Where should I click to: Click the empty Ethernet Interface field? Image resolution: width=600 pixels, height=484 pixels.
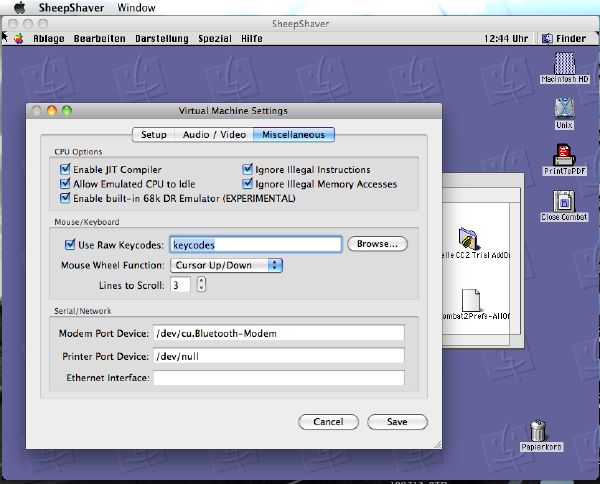pyautogui.click(x=279, y=378)
